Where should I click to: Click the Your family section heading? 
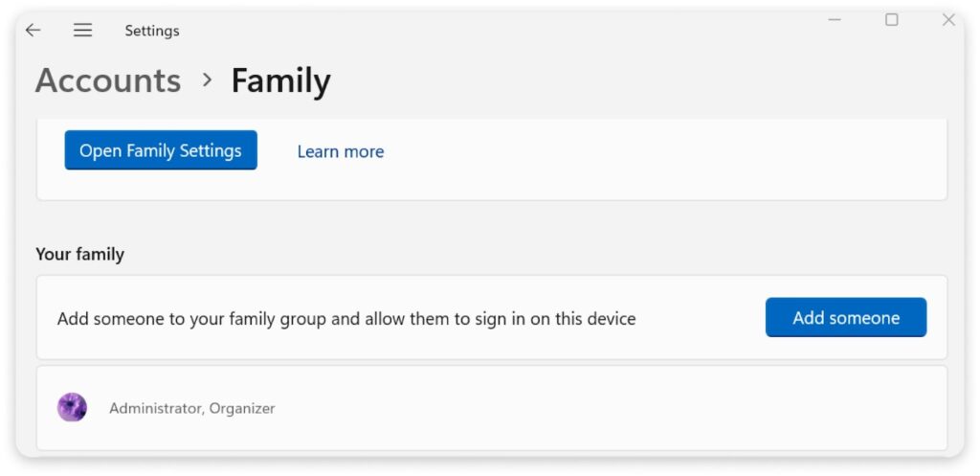tap(80, 255)
